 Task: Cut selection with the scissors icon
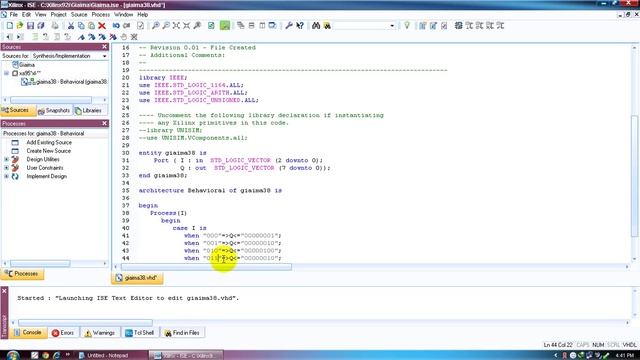click(71, 26)
